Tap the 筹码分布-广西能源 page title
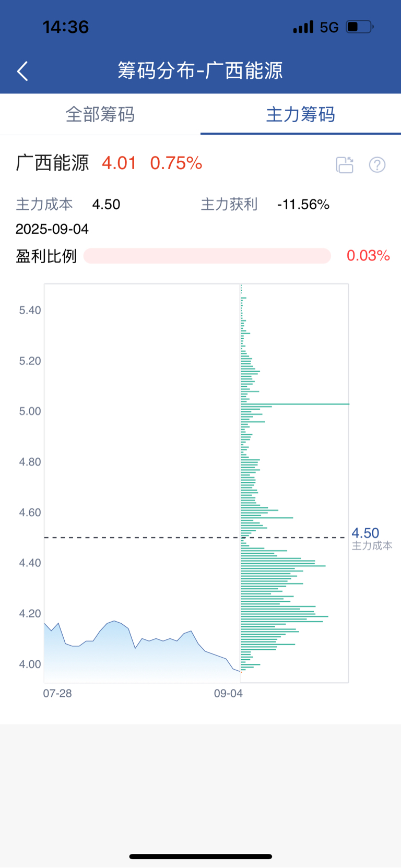Viewport: 401px width, 868px height. pos(200,70)
